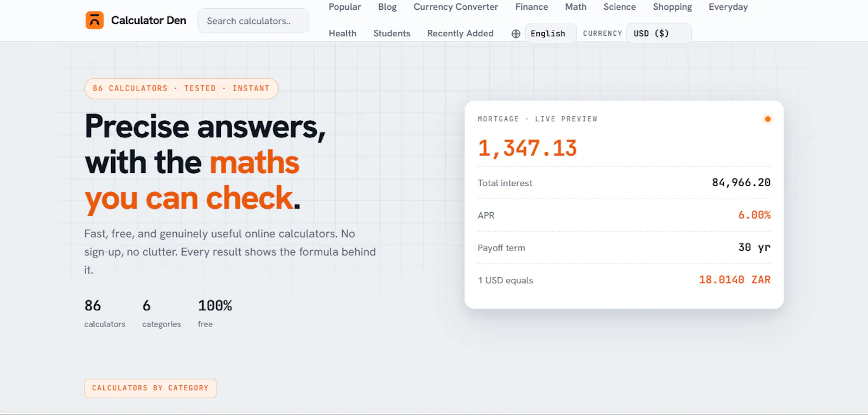Image resolution: width=868 pixels, height=415 pixels.
Task: Click the orange Calculator Den logo icon
Action: tap(94, 21)
